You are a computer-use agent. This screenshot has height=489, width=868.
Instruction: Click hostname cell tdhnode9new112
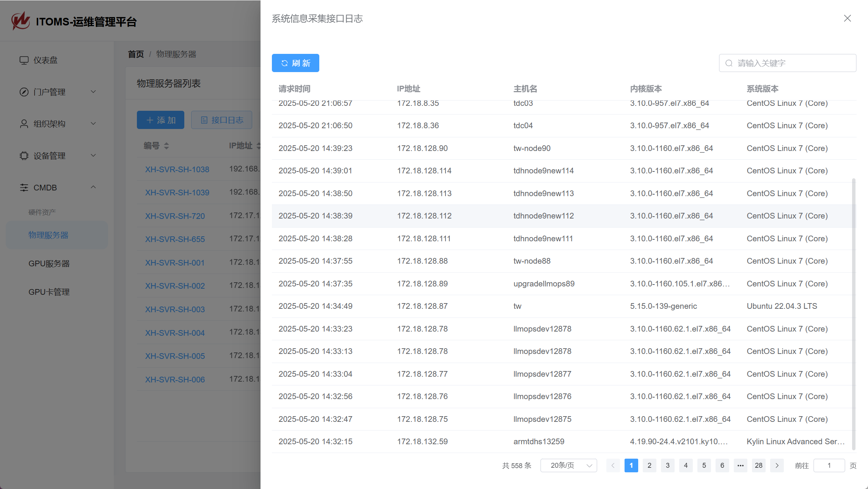[x=543, y=216]
